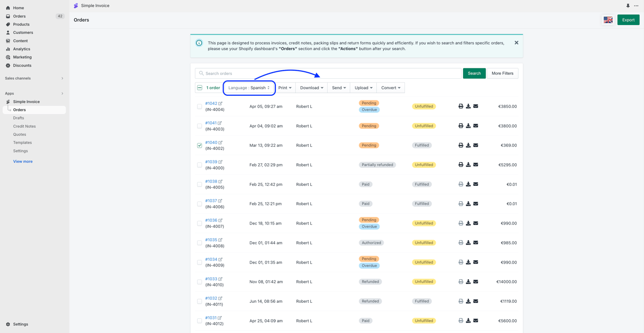Open the Download dropdown menu
The image size is (644, 333).
[312, 88]
